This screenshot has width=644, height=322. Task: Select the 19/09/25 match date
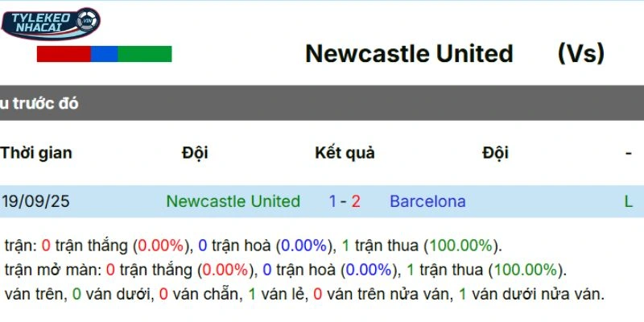[35, 201]
